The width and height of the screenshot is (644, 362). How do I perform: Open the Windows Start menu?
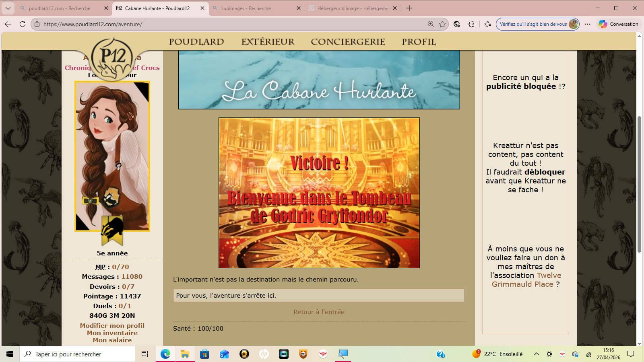click(x=10, y=354)
